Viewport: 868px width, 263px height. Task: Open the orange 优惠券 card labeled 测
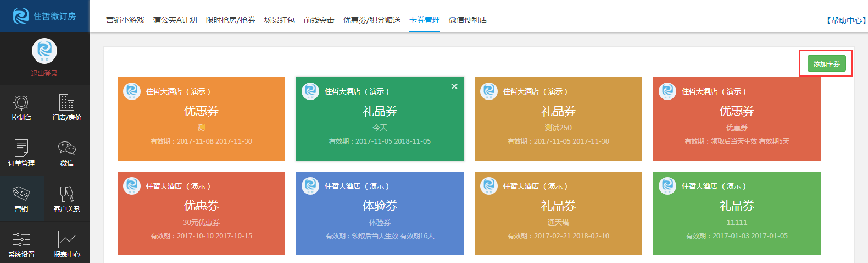point(201,119)
